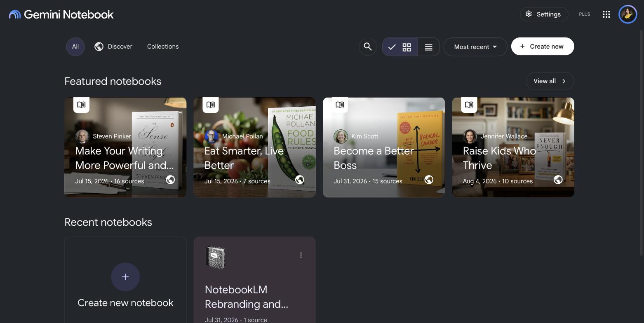The image size is (644, 323).
Task: Click the Steven Pinker author name
Action: 112,136
